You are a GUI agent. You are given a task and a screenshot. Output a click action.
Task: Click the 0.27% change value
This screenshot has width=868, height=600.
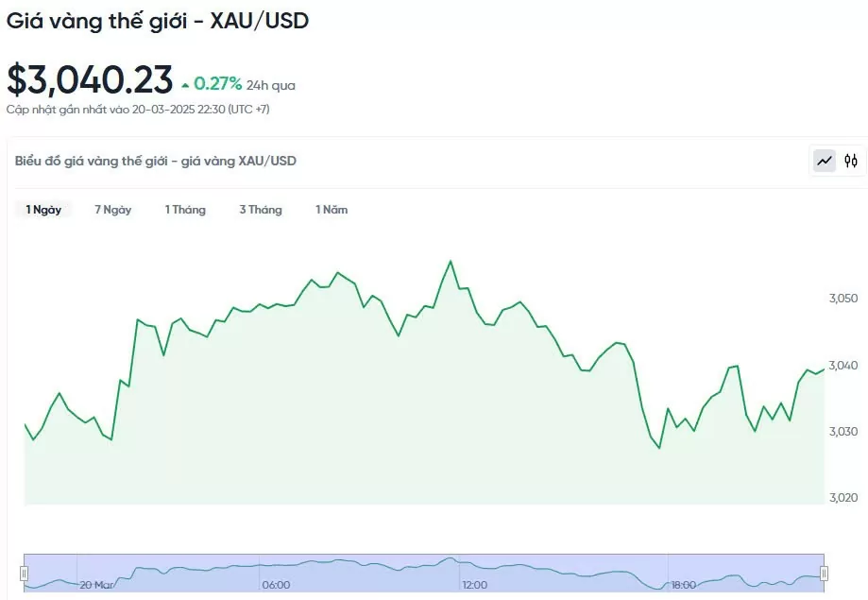coord(218,84)
